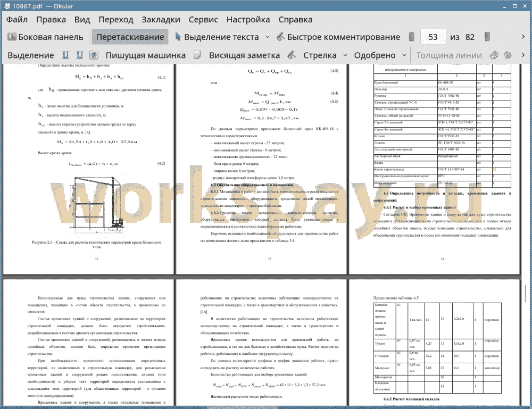This screenshot has height=409, width=532.
Task: Minimize the Okular window
Action: coord(504,6)
